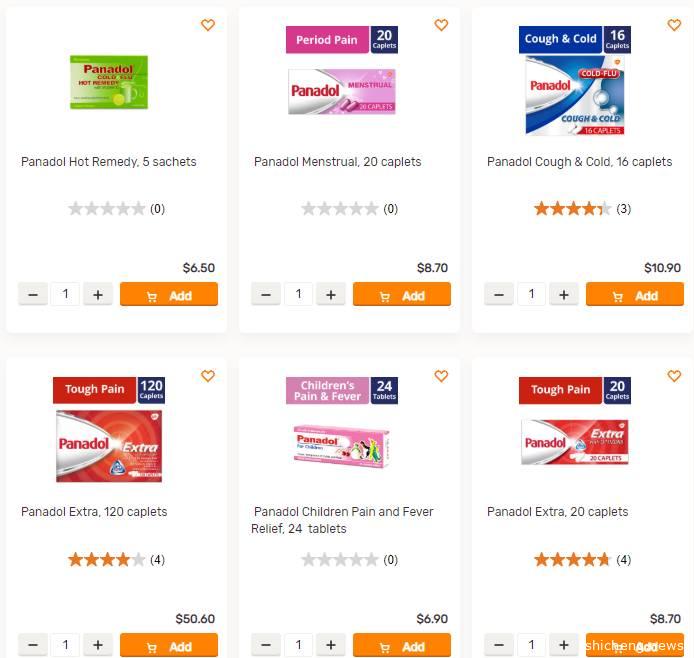Add Panadol Menstrual to wishlist heart
This screenshot has width=694, height=658.
pyautogui.click(x=441, y=25)
